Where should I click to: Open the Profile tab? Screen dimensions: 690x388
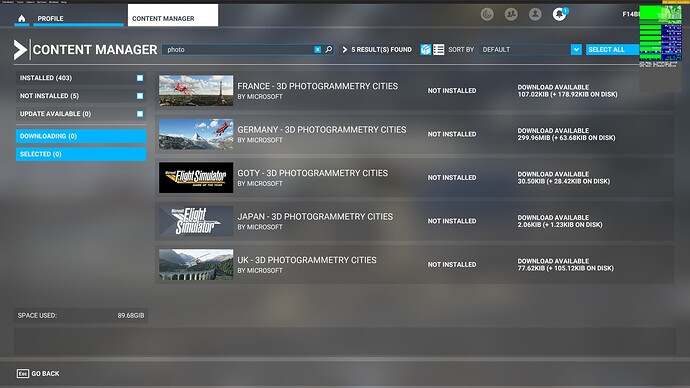[78, 18]
